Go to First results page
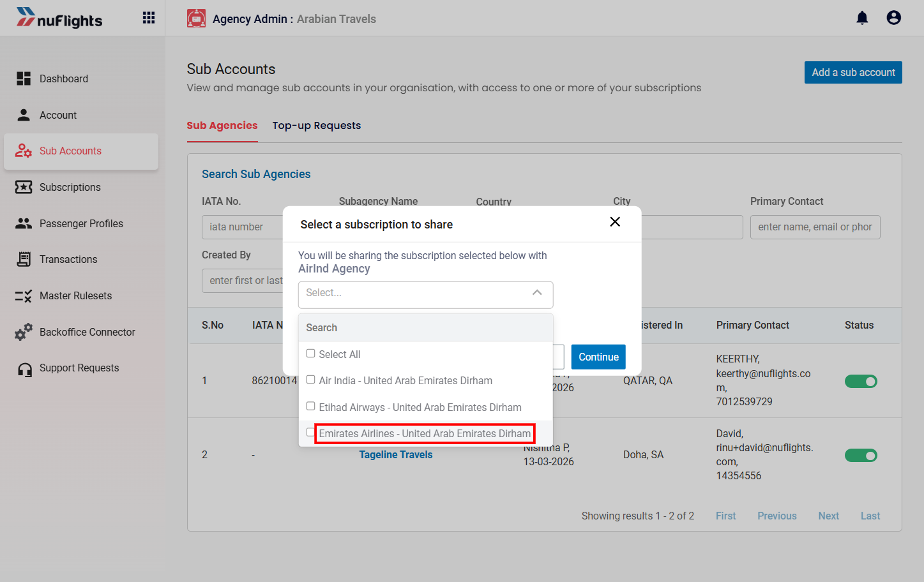The height and width of the screenshot is (582, 924). [725, 516]
